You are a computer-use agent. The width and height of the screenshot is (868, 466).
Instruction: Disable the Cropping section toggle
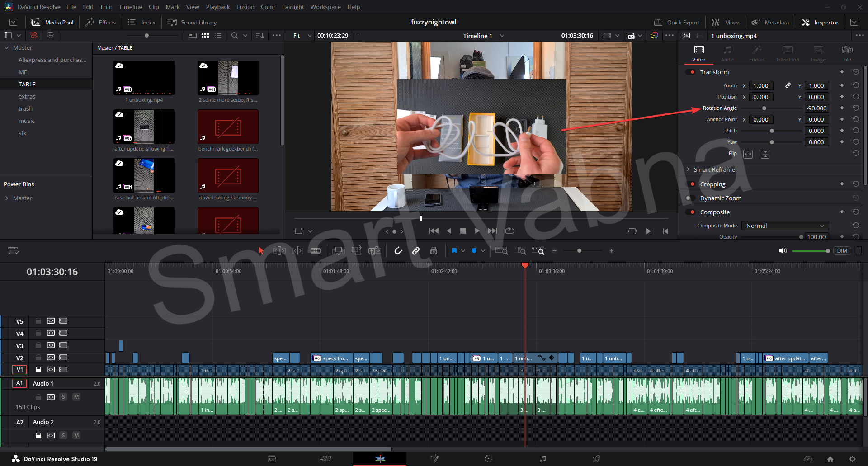pos(691,184)
